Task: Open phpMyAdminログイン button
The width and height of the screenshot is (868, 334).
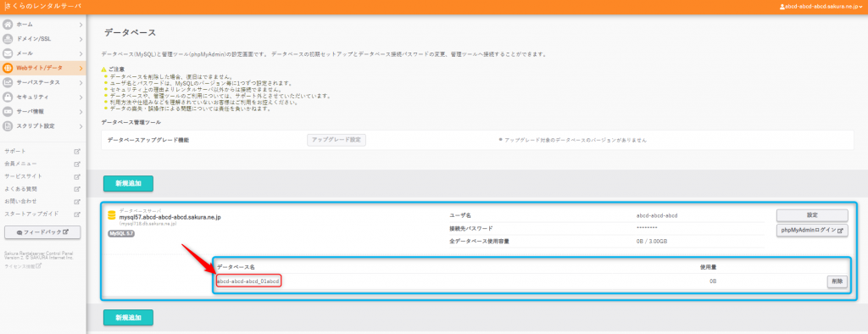Action: pyautogui.click(x=812, y=230)
